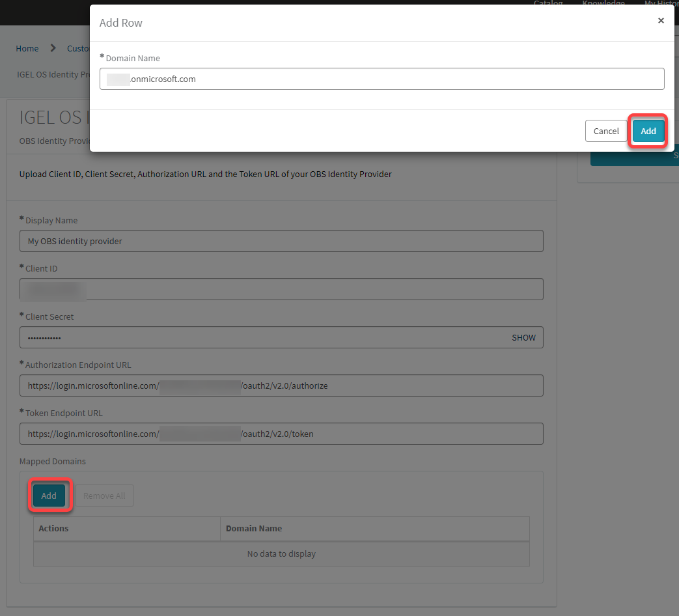The width and height of the screenshot is (679, 616).
Task: Close the Add Row dialog with the X
Action: tap(661, 20)
